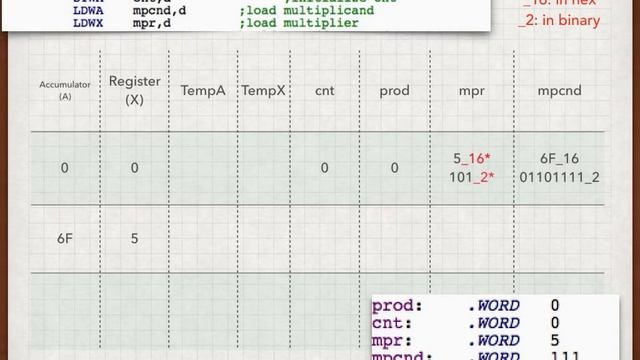Click the "5_16*" value under mpr
The width and height of the screenshot is (640, 360).
coord(471,158)
